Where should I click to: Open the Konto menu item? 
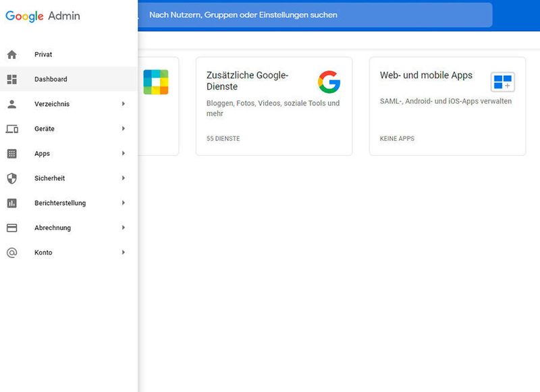[69, 252]
